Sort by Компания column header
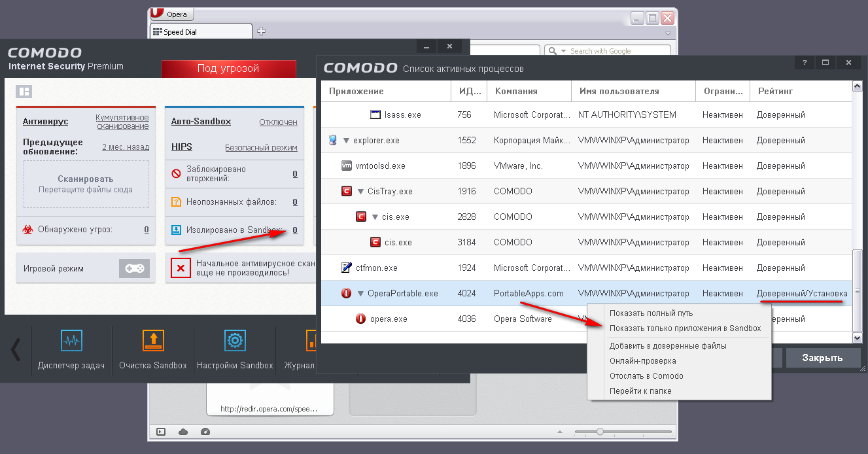The image size is (868, 454). coord(529,91)
